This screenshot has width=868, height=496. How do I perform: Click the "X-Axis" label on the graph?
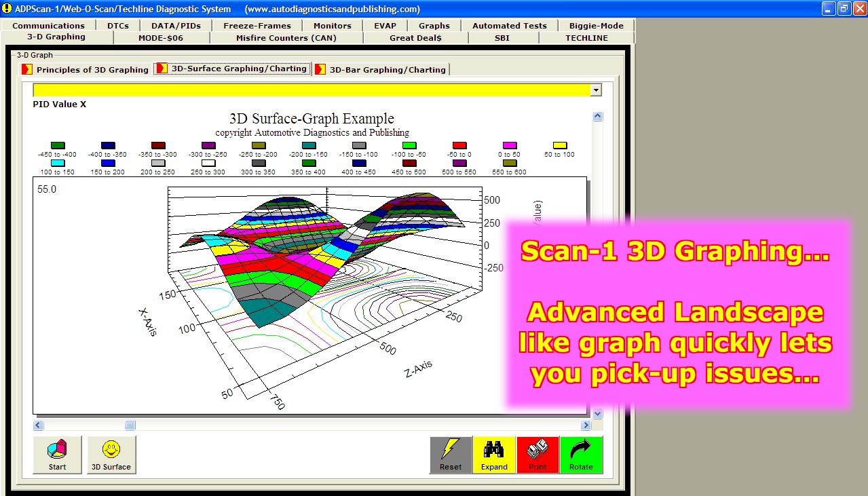pos(148,321)
